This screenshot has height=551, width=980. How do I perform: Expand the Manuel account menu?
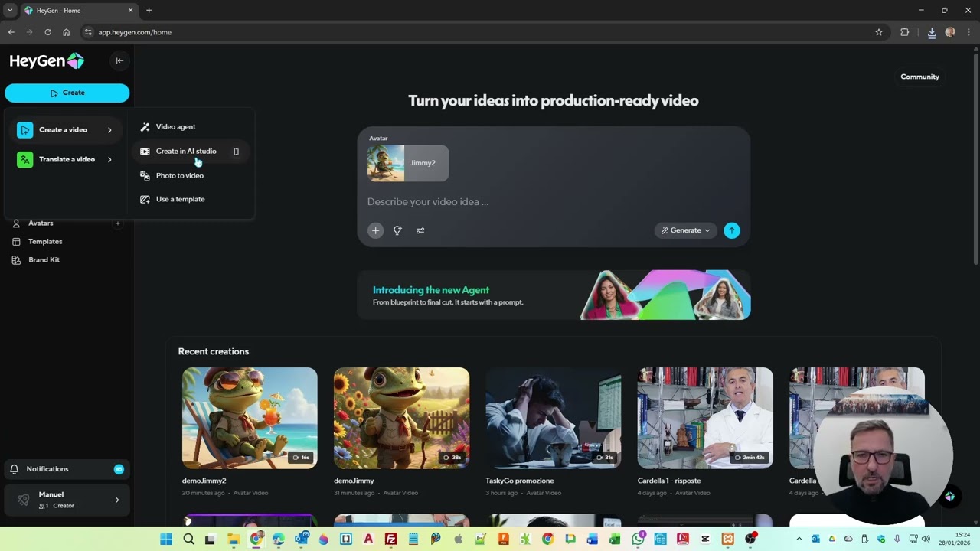point(67,500)
